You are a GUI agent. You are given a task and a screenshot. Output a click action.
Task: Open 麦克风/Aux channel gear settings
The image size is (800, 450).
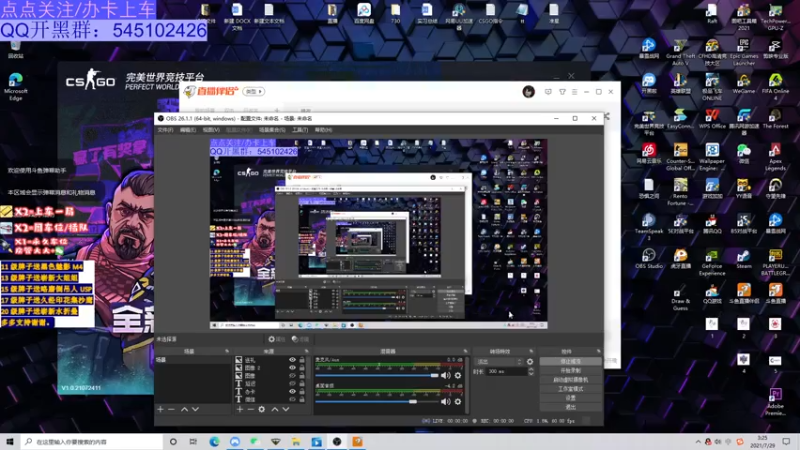[458, 376]
